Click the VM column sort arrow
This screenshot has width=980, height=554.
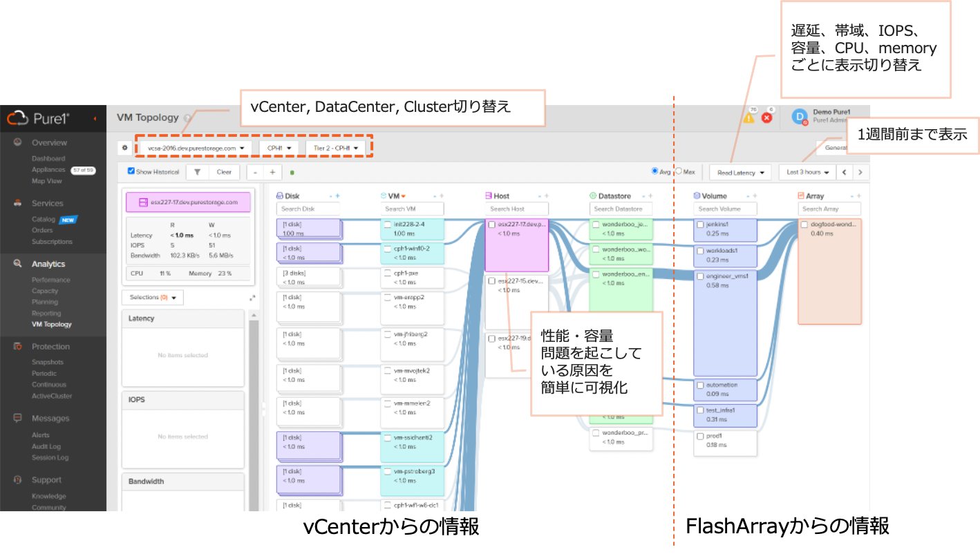403,196
